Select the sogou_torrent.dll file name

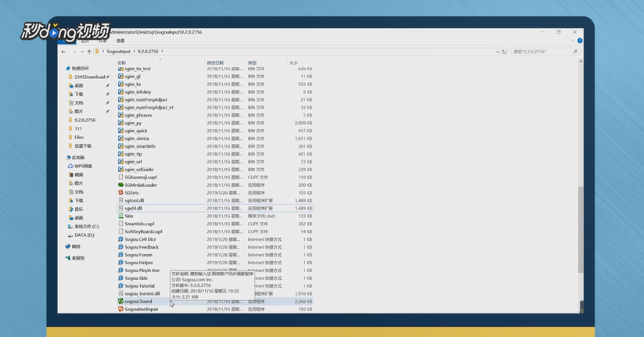tap(142, 293)
